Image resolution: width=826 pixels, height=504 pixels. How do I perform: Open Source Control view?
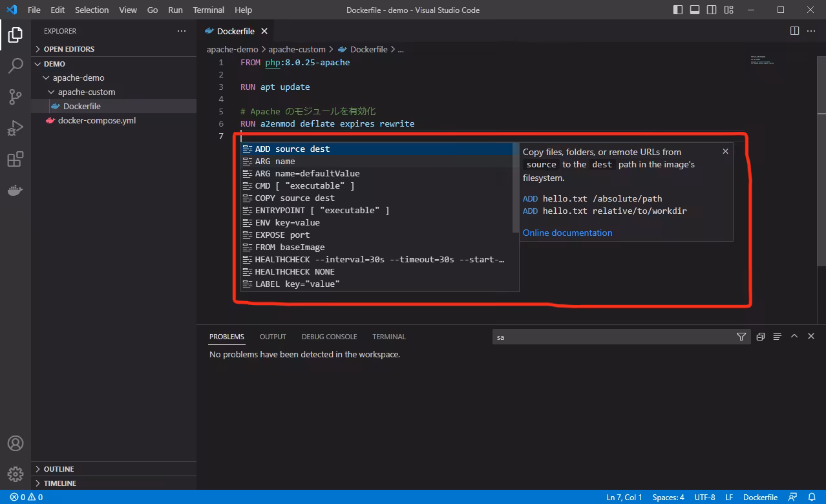[16, 97]
